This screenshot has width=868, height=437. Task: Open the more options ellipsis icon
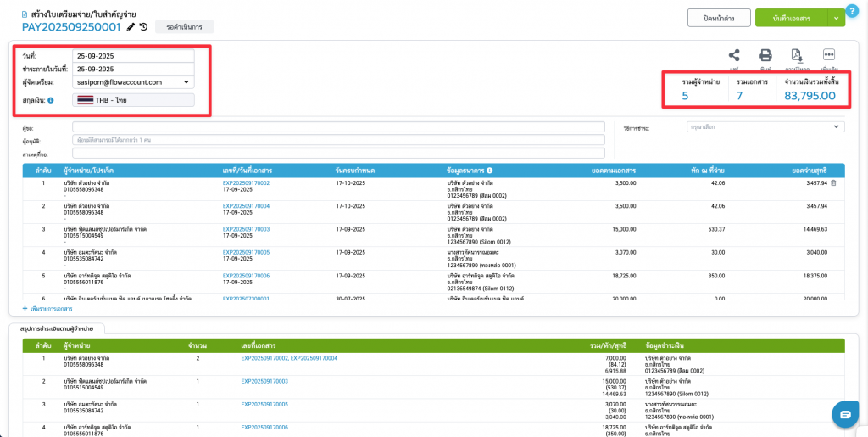tap(829, 54)
